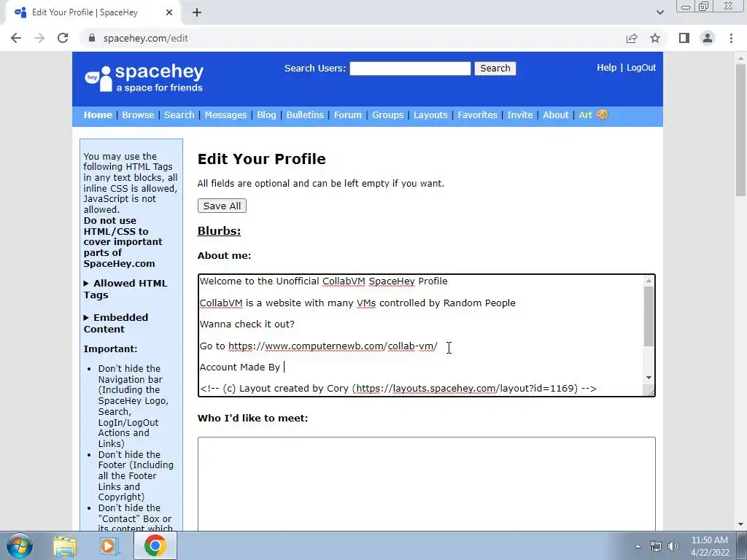Open the Chrome profile avatar
Viewport: 747px width, 560px height.
pyautogui.click(x=708, y=38)
